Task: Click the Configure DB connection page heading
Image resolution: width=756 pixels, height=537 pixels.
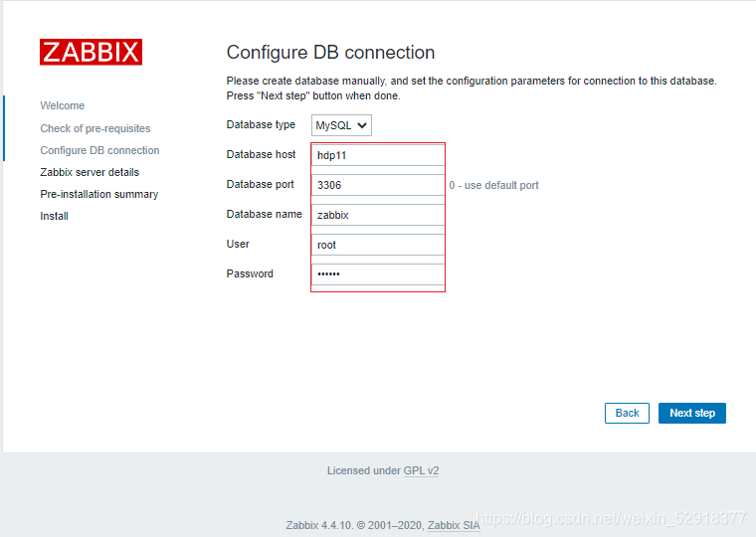Action: click(x=330, y=52)
